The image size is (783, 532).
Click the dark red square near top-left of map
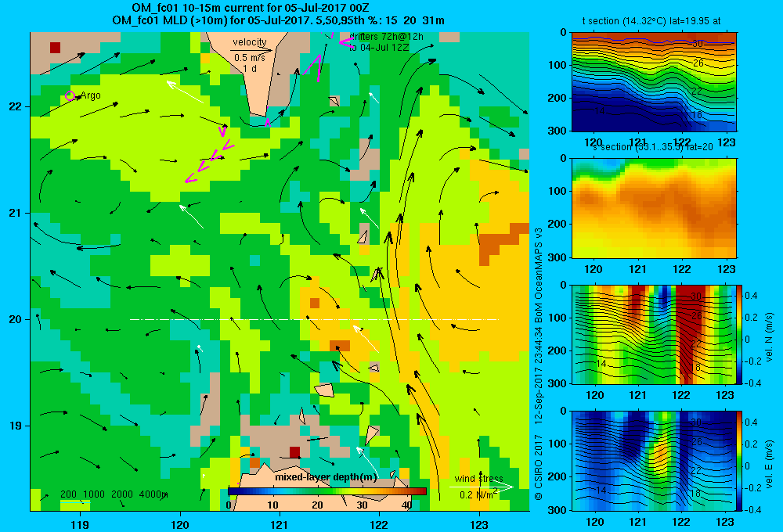[x=55, y=48]
